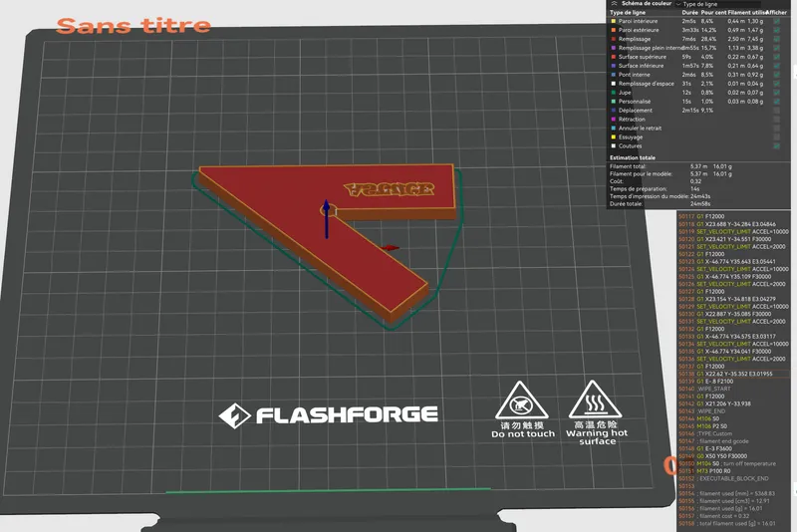Click the blue Pont interne swatch

[x=614, y=75]
